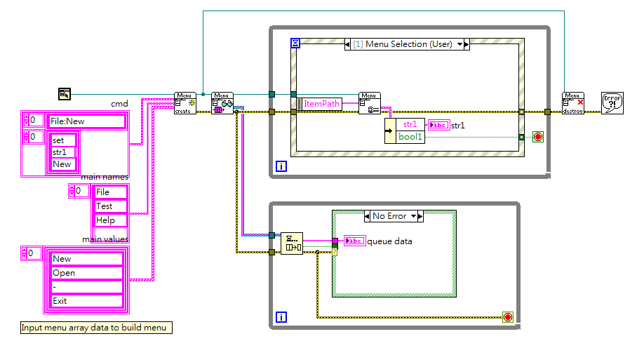This screenshot has height=341, width=644.
Task: Select the lower while loop iteration terminal
Action: 281,317
